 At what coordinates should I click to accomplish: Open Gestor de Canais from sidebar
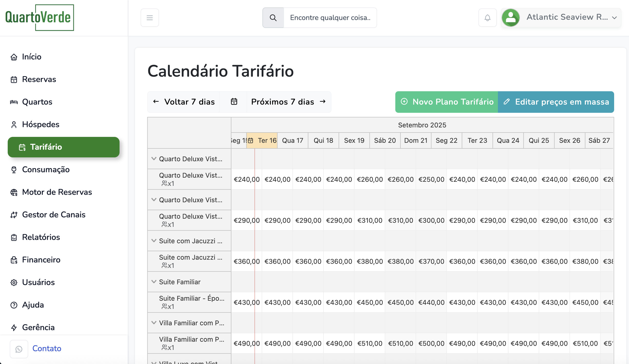pyautogui.click(x=54, y=215)
